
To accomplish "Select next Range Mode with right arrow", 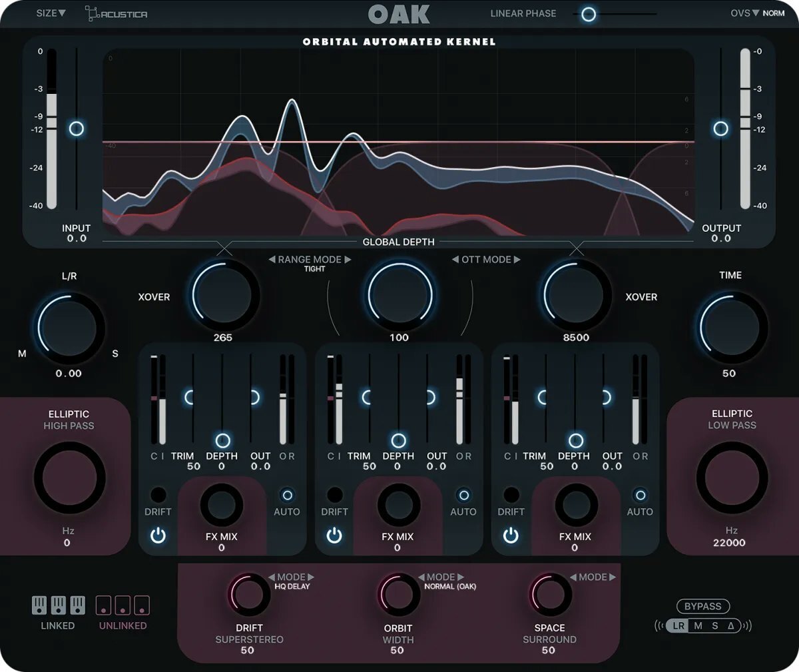I will point(348,260).
